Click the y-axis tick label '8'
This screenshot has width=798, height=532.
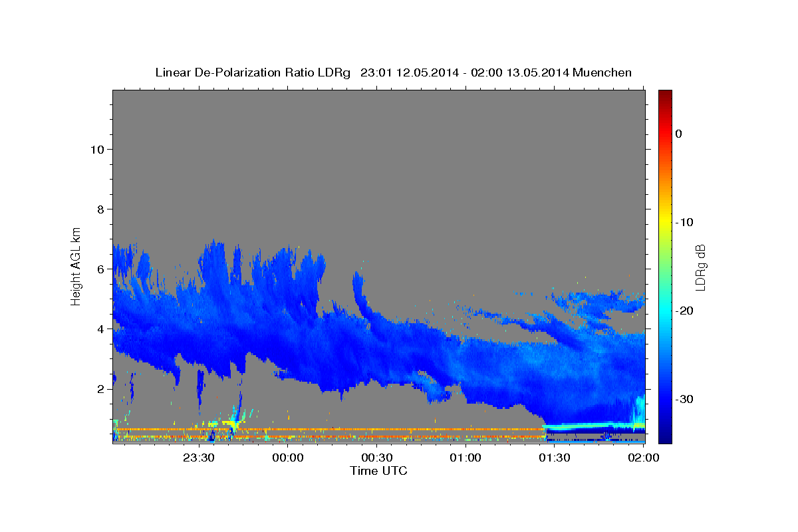(x=100, y=209)
